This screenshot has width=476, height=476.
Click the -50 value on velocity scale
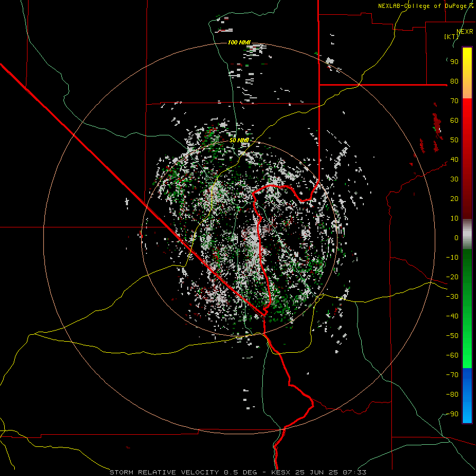[452, 336]
